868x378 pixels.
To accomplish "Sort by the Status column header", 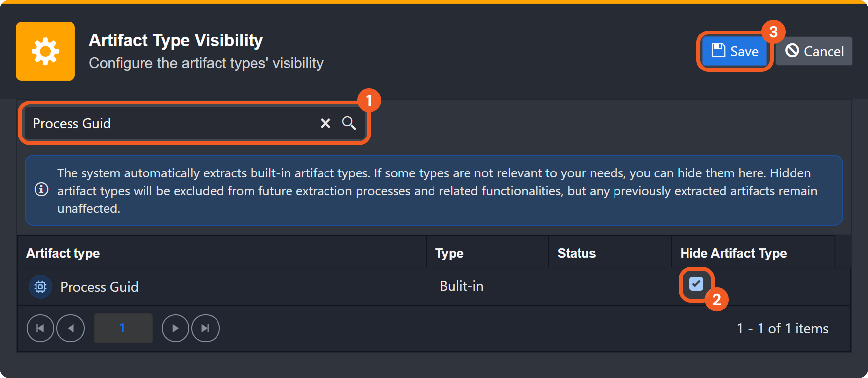I will 577,253.
